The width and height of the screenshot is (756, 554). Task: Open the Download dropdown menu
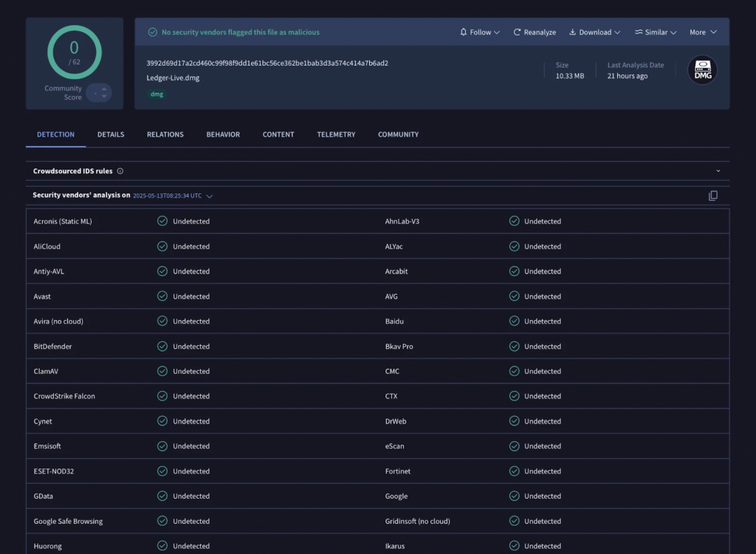click(594, 32)
